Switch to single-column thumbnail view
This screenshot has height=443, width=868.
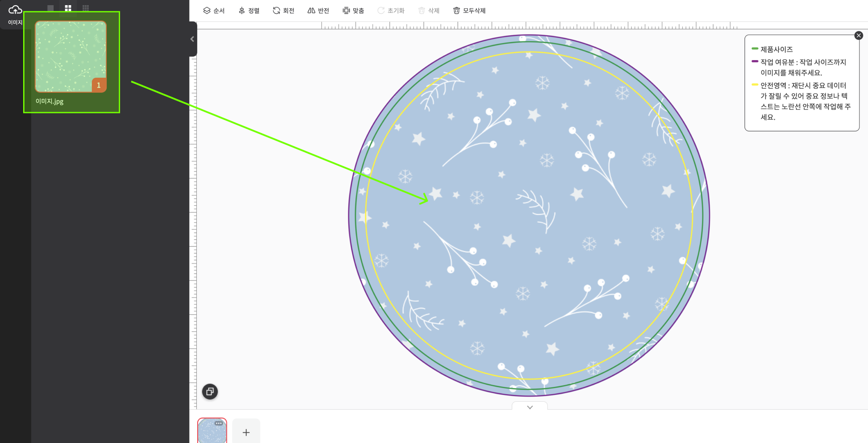[x=51, y=8]
